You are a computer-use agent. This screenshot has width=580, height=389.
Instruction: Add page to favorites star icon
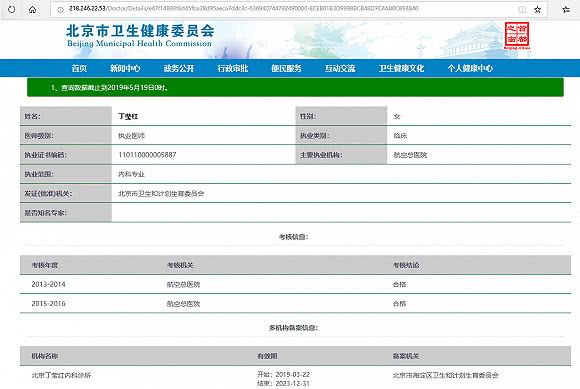point(537,10)
